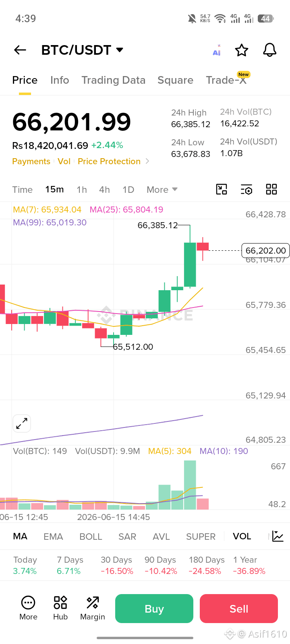Open the Vol link
The height and width of the screenshot is (644, 290).
[64, 161]
